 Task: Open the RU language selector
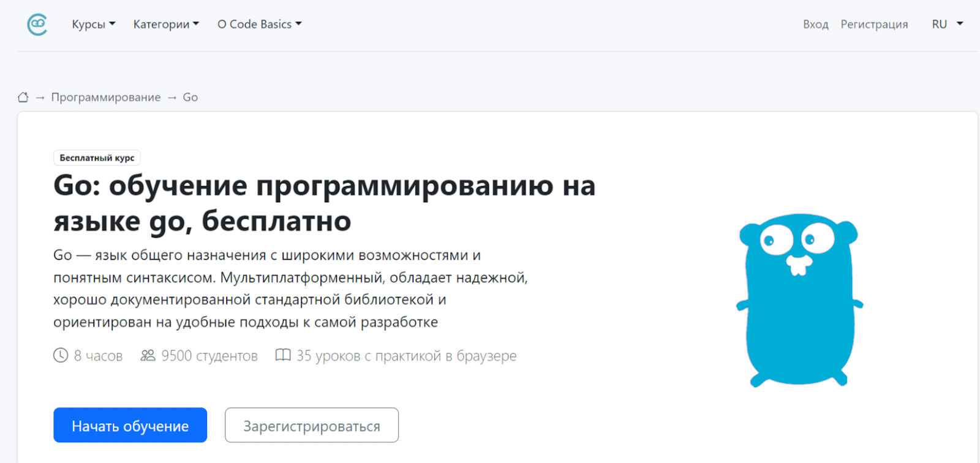(946, 24)
